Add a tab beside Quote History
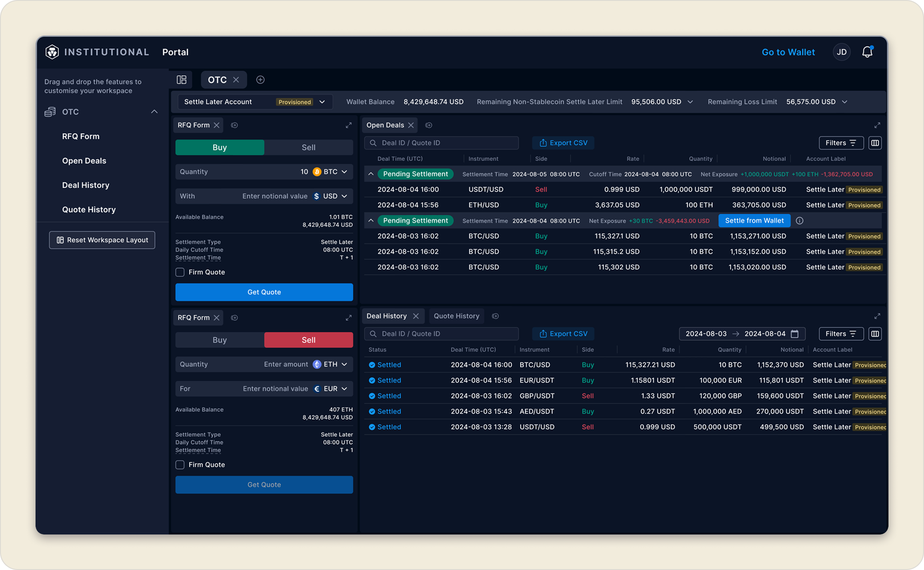The image size is (924, 570). pyautogui.click(x=495, y=316)
